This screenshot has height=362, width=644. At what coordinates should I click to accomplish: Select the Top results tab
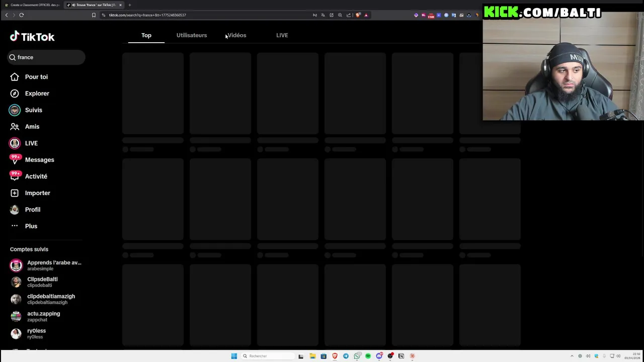pyautogui.click(x=146, y=35)
